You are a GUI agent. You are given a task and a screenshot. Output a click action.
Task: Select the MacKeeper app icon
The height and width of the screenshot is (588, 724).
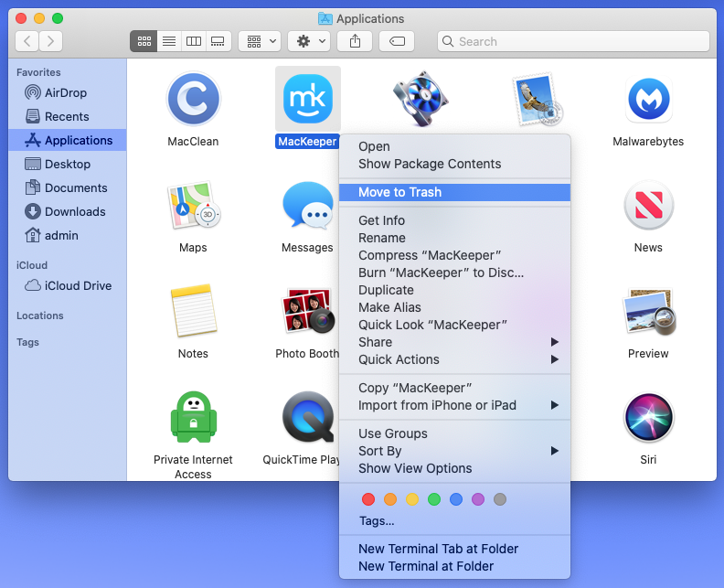click(x=308, y=99)
